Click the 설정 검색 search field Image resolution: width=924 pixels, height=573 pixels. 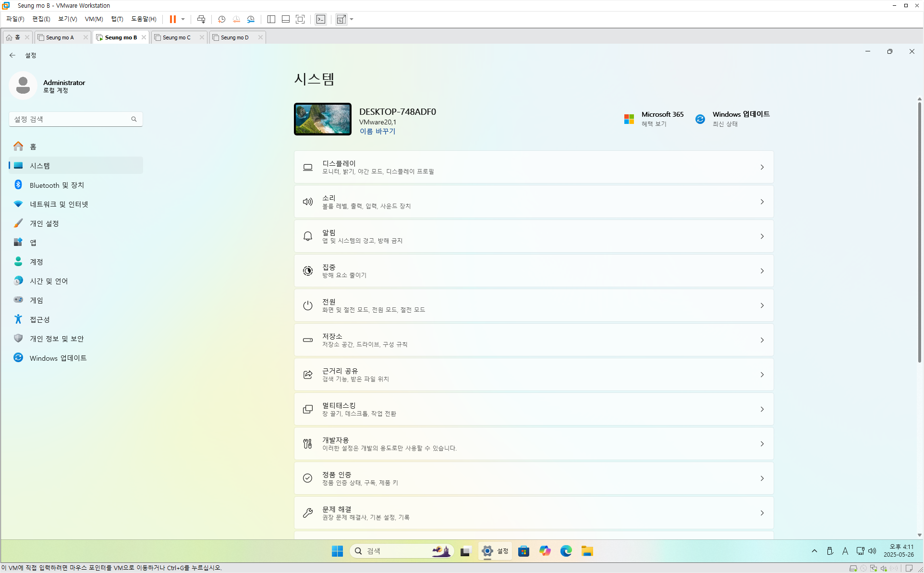point(71,119)
